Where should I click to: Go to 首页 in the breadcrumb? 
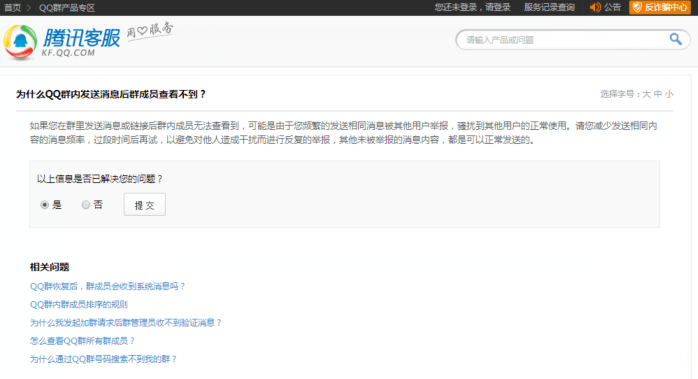(x=12, y=8)
